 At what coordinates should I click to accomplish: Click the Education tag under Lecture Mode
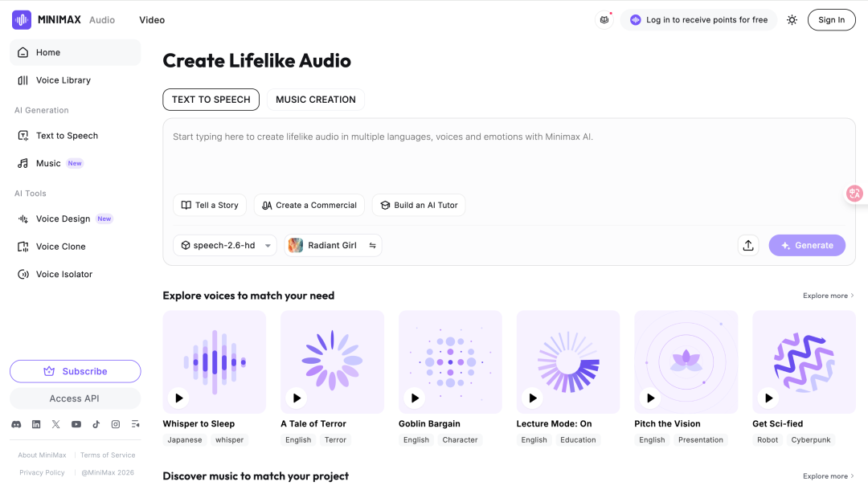click(578, 439)
